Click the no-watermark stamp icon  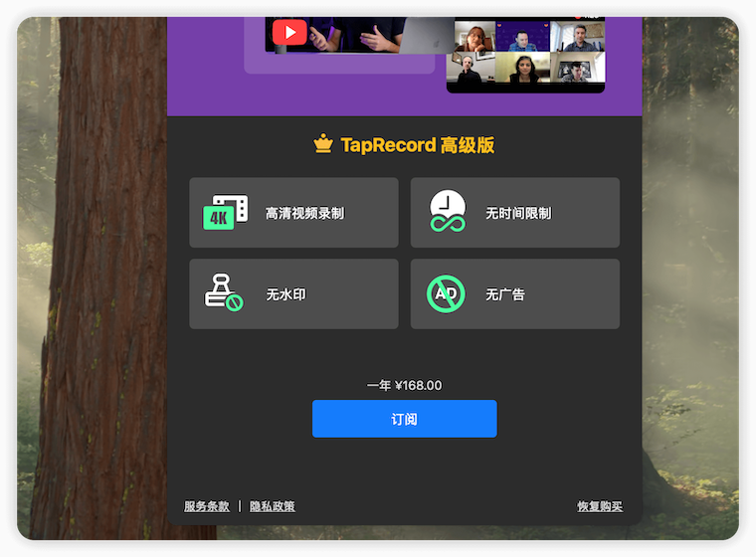coord(224,294)
